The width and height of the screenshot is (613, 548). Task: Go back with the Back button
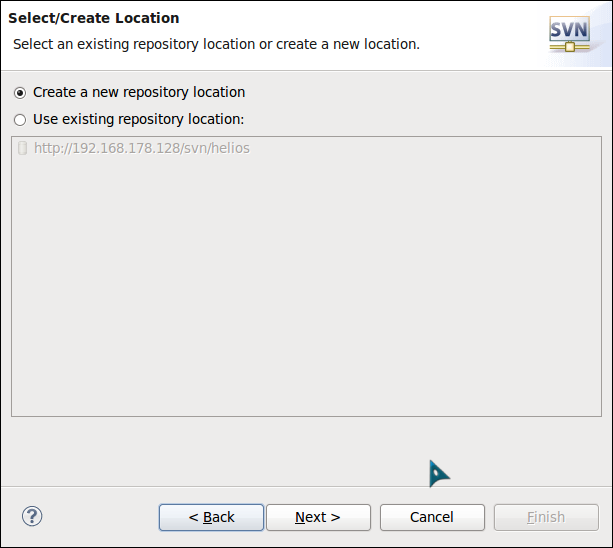(x=211, y=517)
